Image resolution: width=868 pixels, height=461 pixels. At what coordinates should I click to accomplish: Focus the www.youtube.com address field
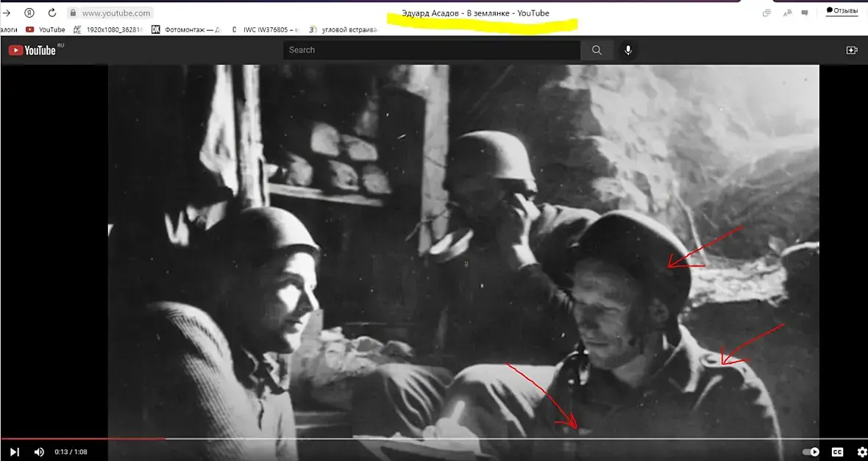tap(115, 12)
